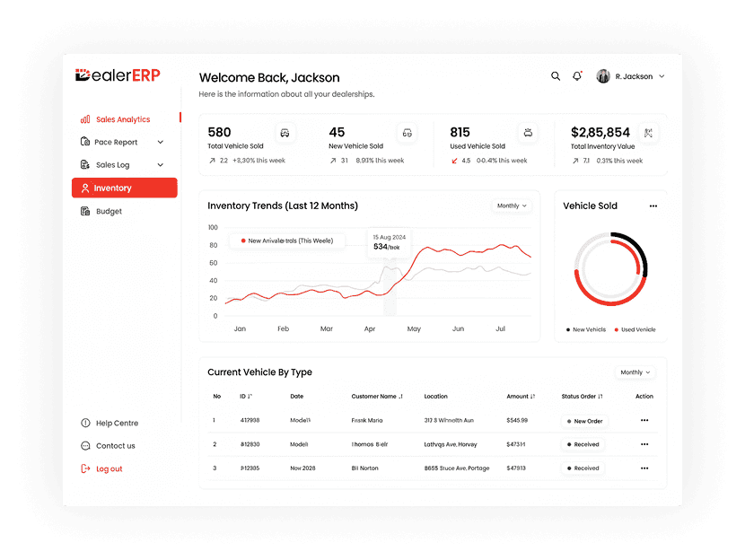Click the Total Inventory Value card icon
This screenshot has height=560, width=745.
coord(648,133)
